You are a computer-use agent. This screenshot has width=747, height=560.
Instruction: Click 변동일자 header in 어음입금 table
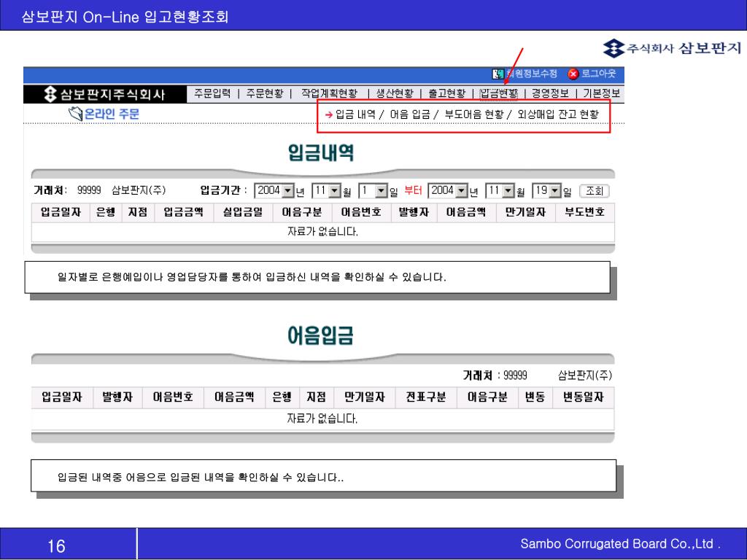point(583,397)
